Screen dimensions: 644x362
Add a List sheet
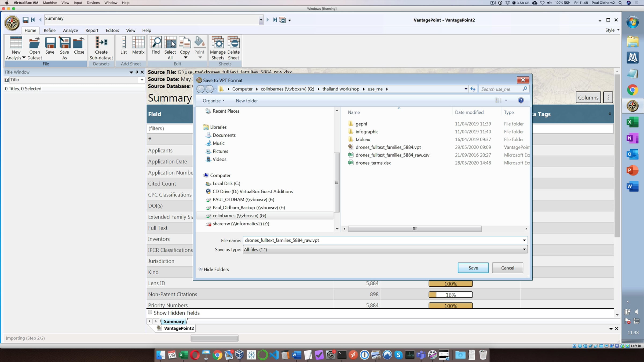[123, 46]
